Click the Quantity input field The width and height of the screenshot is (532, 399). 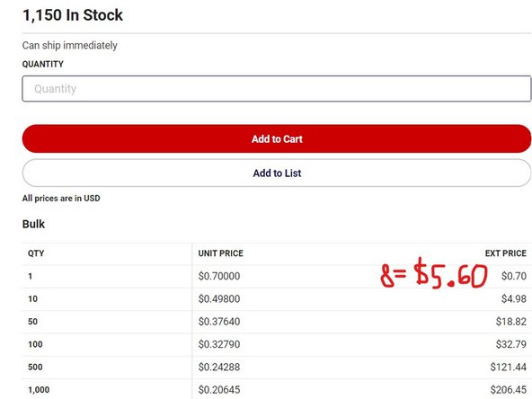[277, 89]
